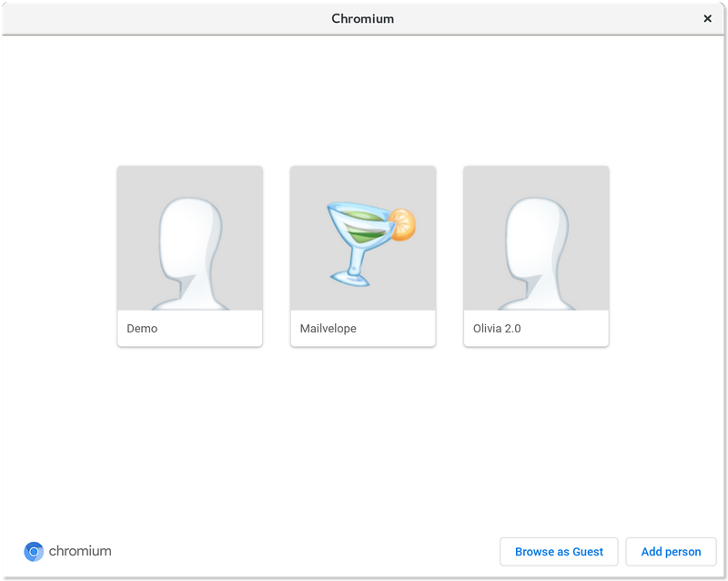Click the Olivia 2.0 profile name label
The height and width of the screenshot is (581, 728).
(497, 329)
